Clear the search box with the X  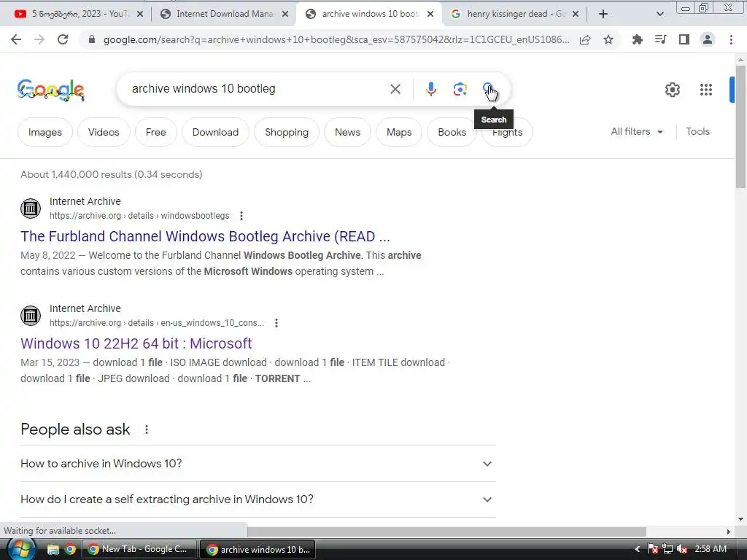[x=395, y=89]
